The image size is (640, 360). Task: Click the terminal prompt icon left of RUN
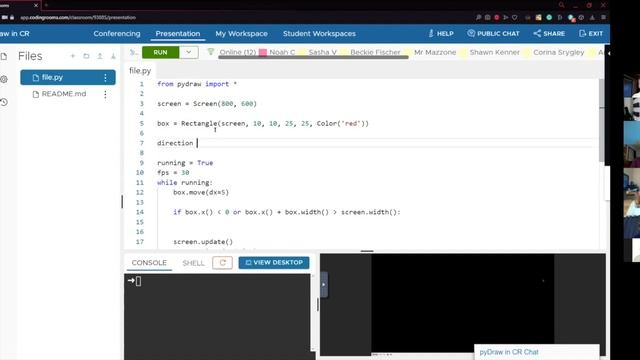pos(133,52)
